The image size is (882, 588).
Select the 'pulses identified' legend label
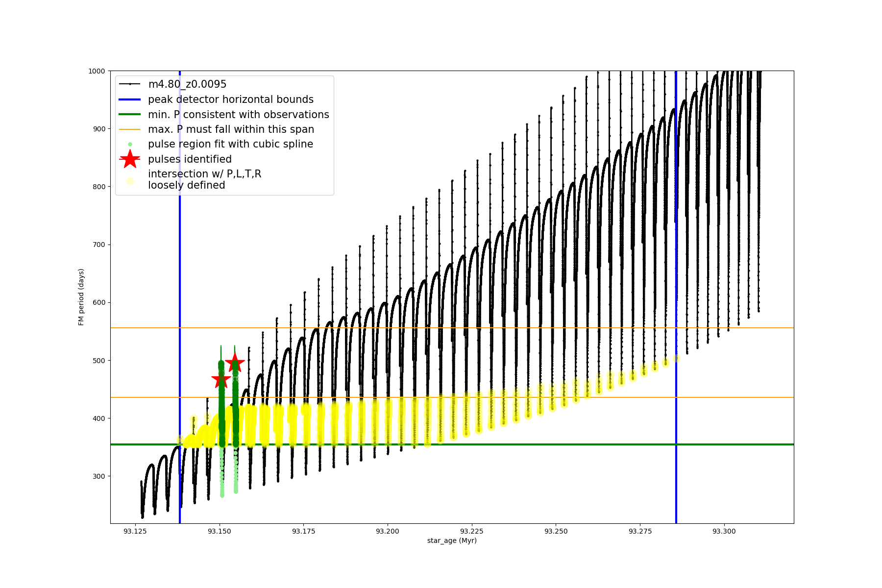[x=190, y=159]
